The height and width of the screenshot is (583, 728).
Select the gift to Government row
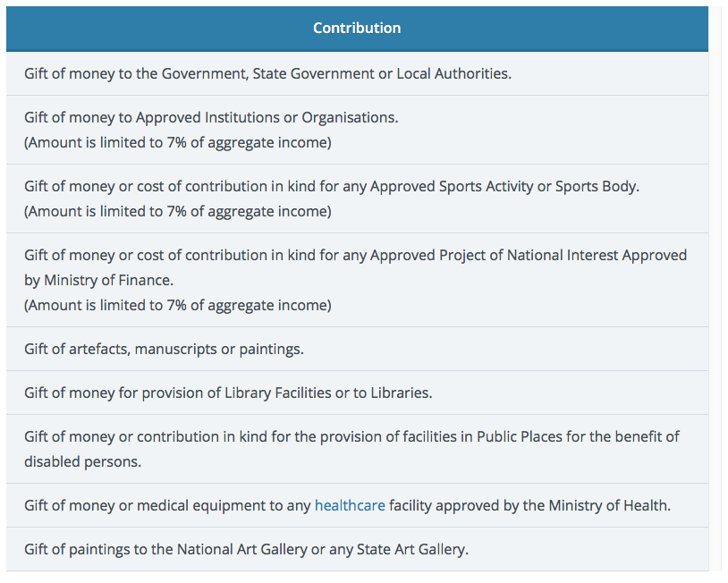[x=267, y=74]
